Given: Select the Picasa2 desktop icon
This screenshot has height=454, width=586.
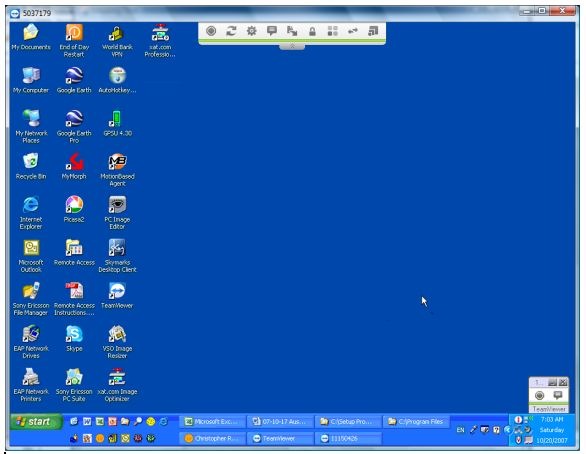Looking at the screenshot, I should click(74, 209).
